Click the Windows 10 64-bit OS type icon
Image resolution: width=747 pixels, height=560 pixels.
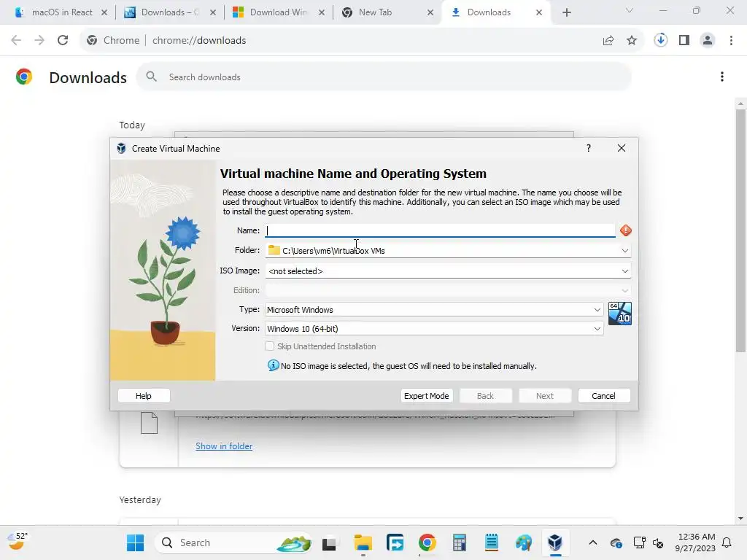(x=620, y=314)
